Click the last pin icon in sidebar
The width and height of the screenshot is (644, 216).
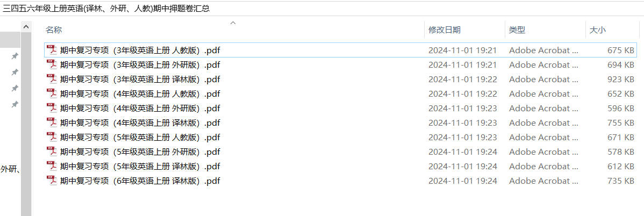point(15,104)
